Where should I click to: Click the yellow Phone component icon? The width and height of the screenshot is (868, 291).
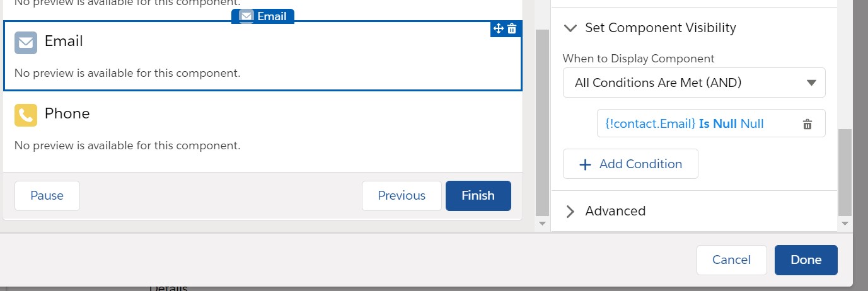pos(26,115)
